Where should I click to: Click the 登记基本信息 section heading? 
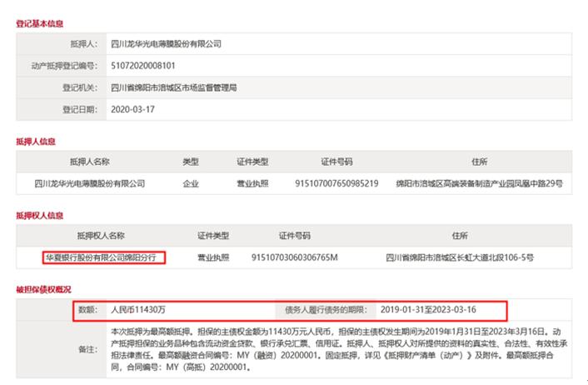tap(39, 23)
